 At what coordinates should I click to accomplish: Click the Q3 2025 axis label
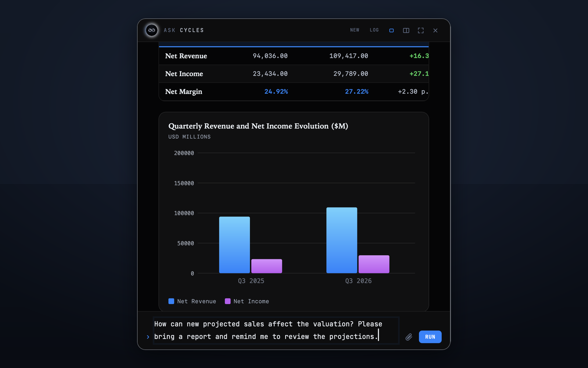click(x=251, y=281)
